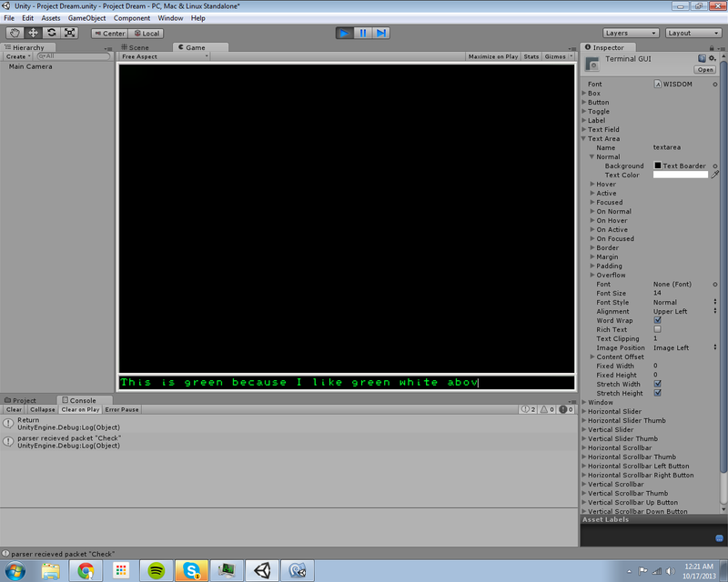This screenshot has width=728, height=582.
Task: Open the Layout dropdown
Action: 693,33
